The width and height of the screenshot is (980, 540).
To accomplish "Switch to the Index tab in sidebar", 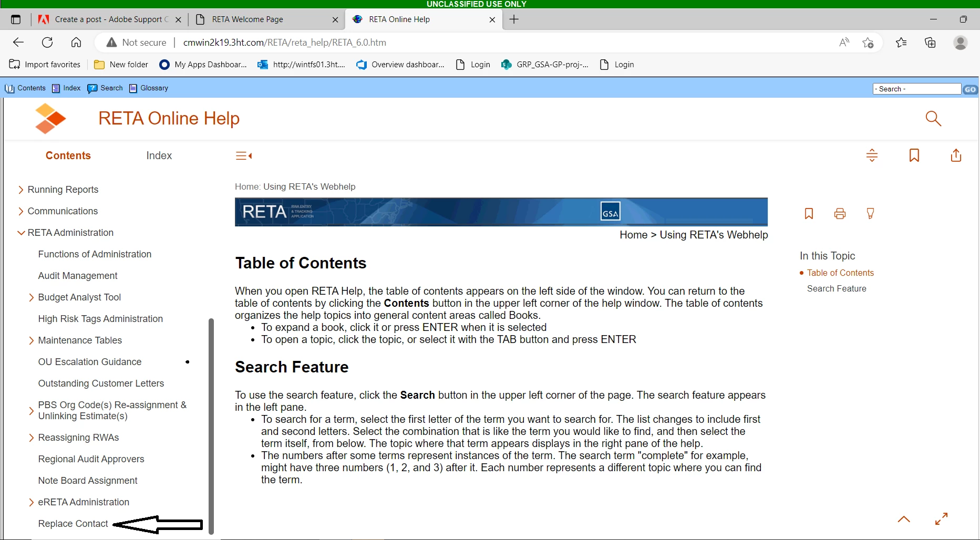I will coord(159,155).
